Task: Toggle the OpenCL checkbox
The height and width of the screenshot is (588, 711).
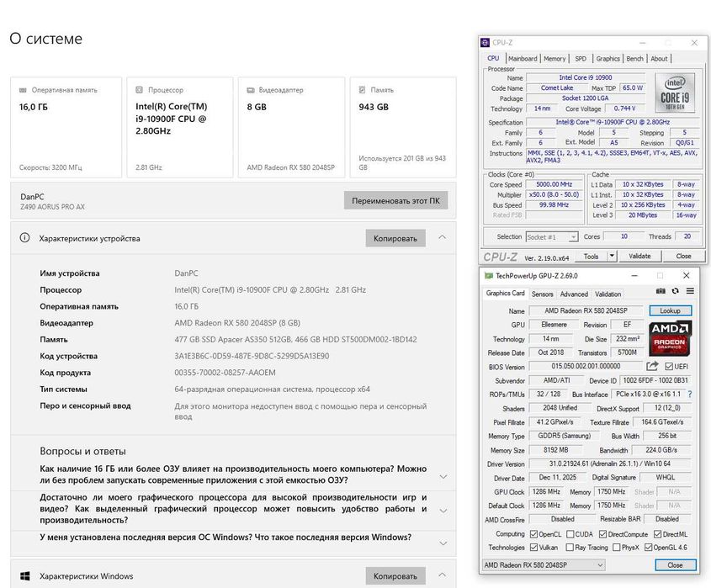Action: pos(533,534)
